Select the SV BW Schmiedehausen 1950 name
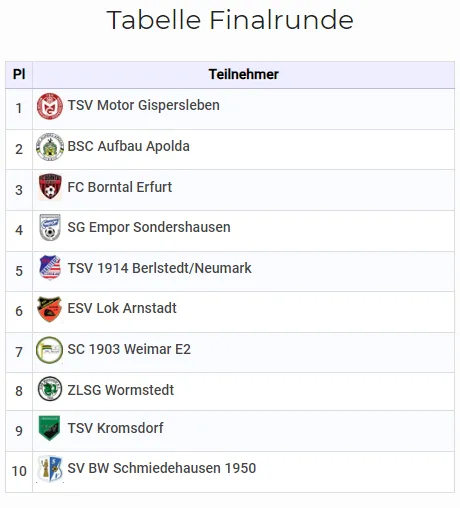Image resolution: width=460 pixels, height=508 pixels. pyautogui.click(x=162, y=468)
